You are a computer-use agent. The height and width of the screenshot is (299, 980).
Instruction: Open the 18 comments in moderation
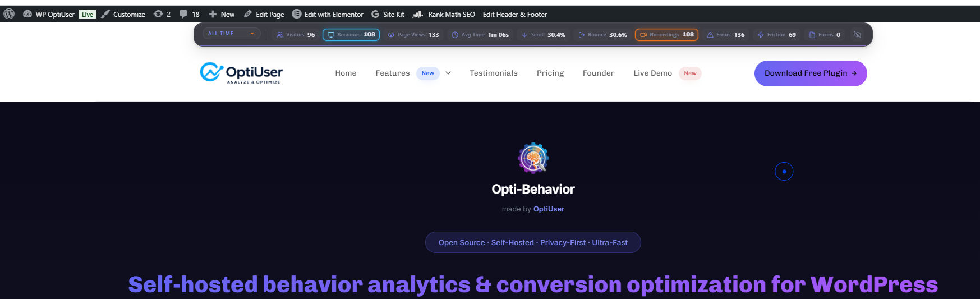pyautogui.click(x=190, y=14)
